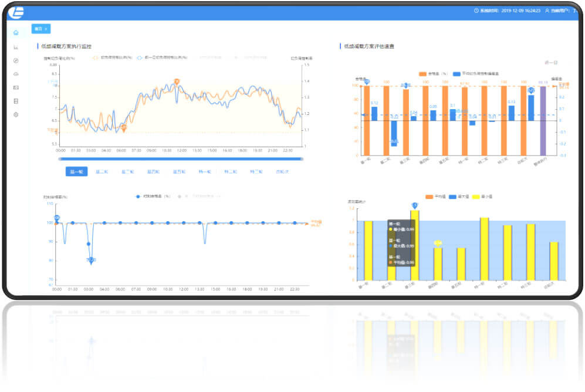Open the settings gear in sidebar
Image resolution: width=585 pixels, height=392 pixels.
(x=16, y=114)
